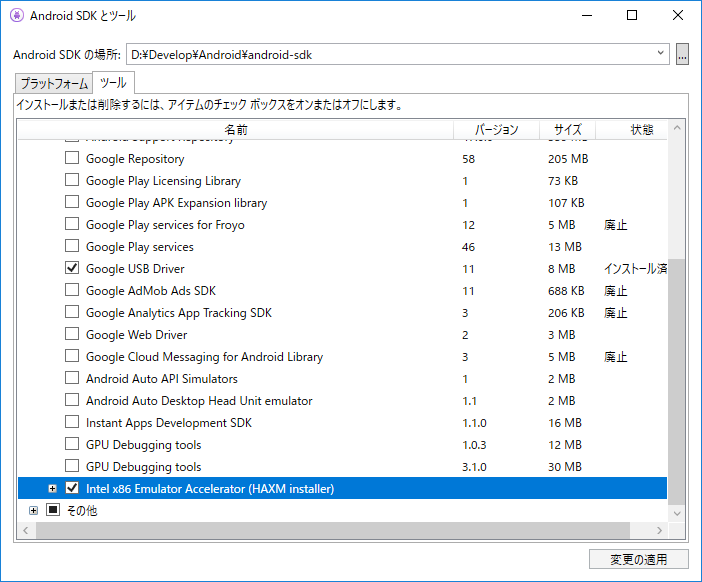702x582 pixels.
Task: Check the Google Analytics App Tracking SDK checkbox
Action: coord(72,312)
